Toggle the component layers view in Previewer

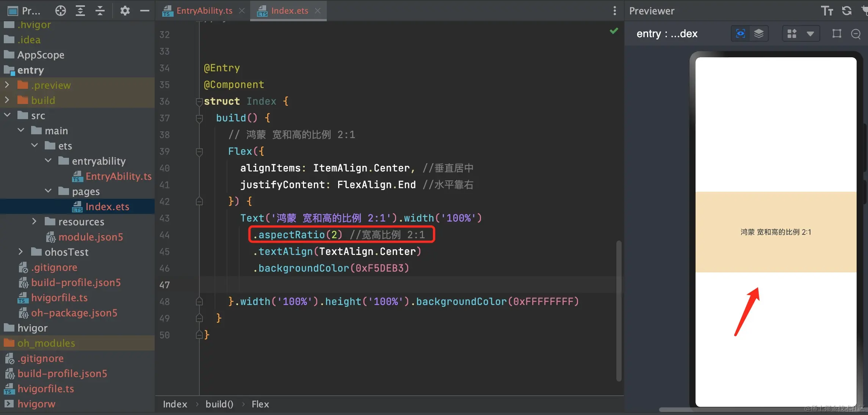758,34
